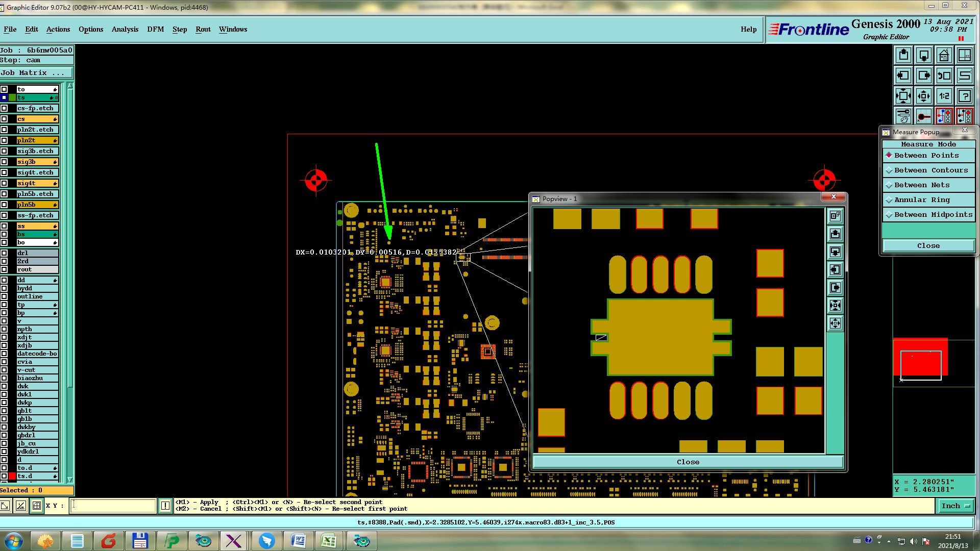The width and height of the screenshot is (980, 551).
Task: Open the DFM menu
Action: (155, 29)
